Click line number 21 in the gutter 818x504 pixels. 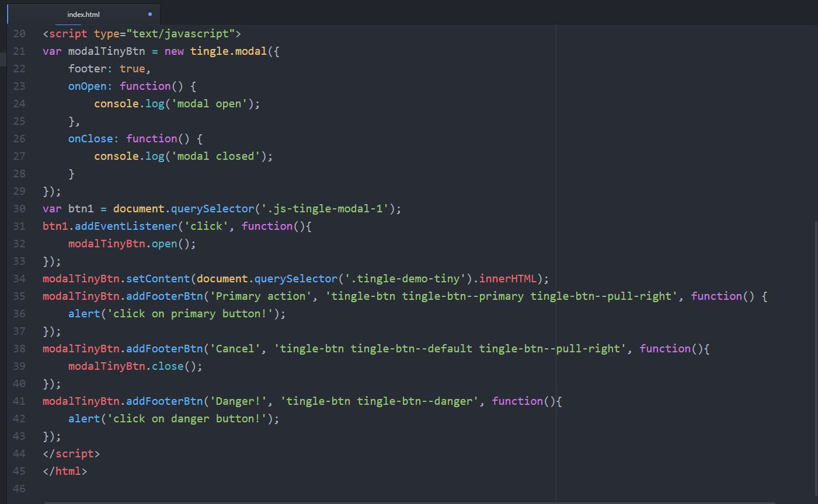coord(19,51)
